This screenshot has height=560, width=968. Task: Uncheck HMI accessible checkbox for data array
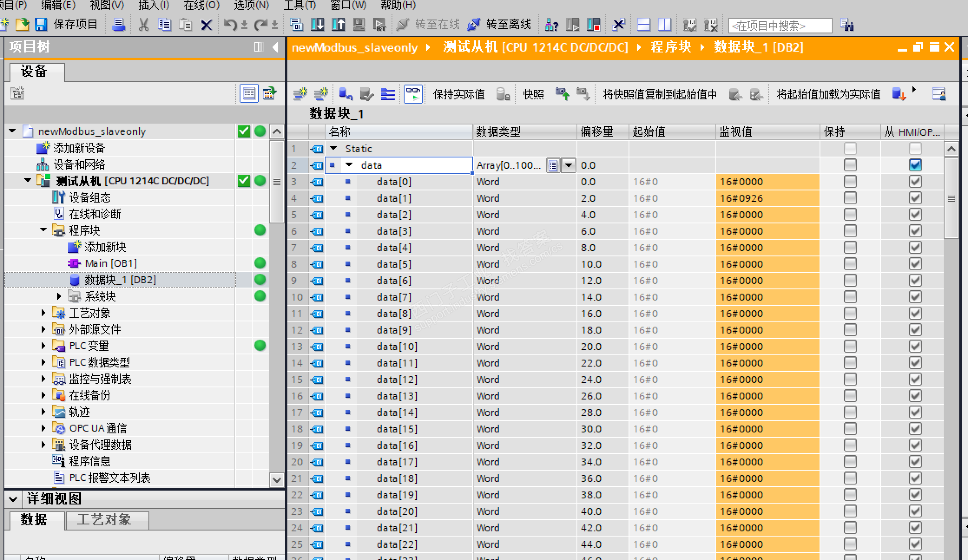coord(915,165)
